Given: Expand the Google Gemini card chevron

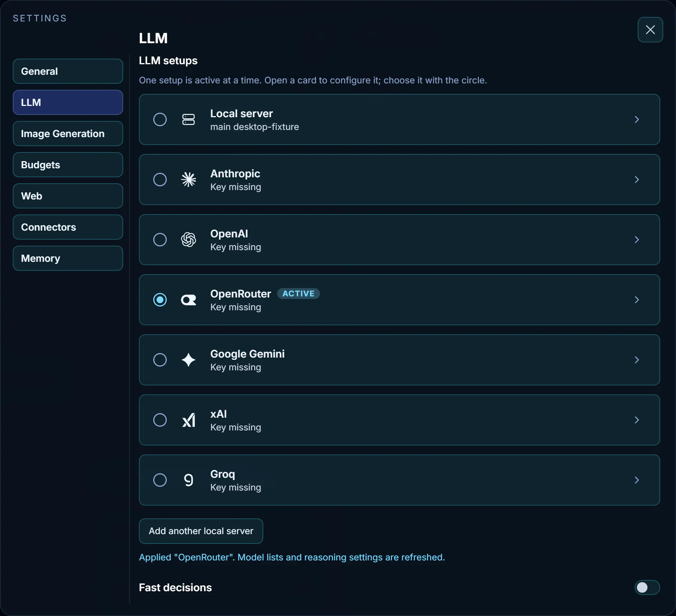Looking at the screenshot, I should (x=637, y=360).
